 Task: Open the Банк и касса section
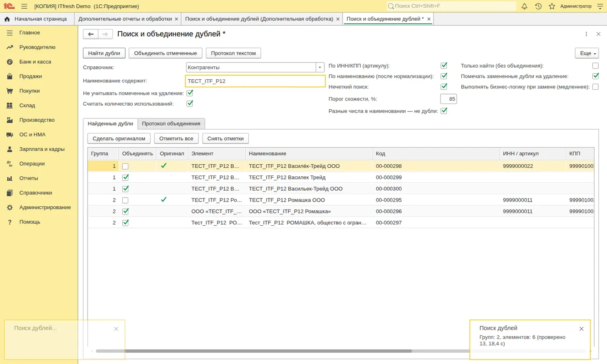coord(35,62)
